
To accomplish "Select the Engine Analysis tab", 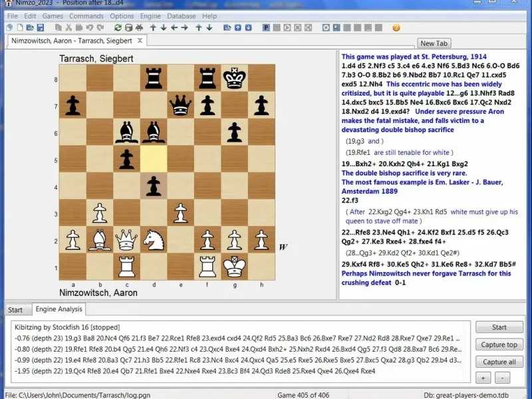I will pyautogui.click(x=59, y=309).
